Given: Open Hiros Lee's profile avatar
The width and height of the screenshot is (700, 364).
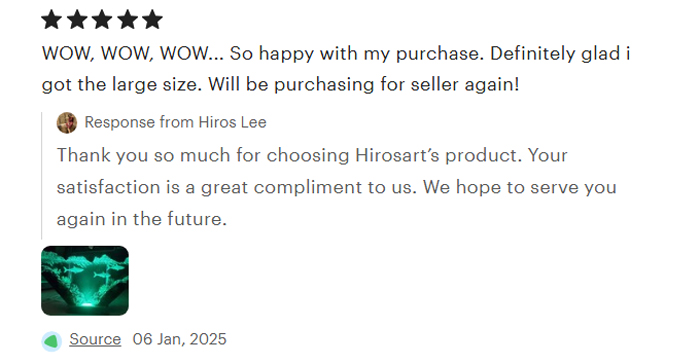Looking at the screenshot, I should click(x=67, y=122).
